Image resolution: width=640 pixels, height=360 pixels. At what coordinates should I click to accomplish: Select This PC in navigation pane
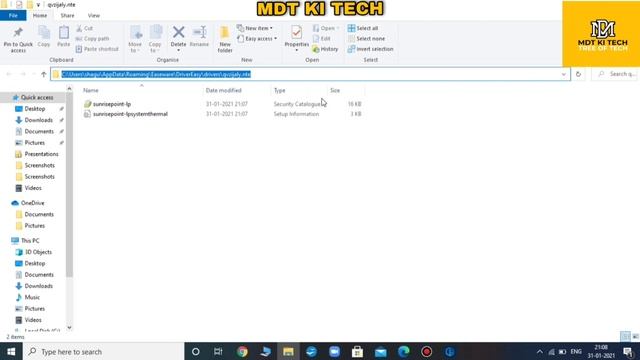coord(25,241)
